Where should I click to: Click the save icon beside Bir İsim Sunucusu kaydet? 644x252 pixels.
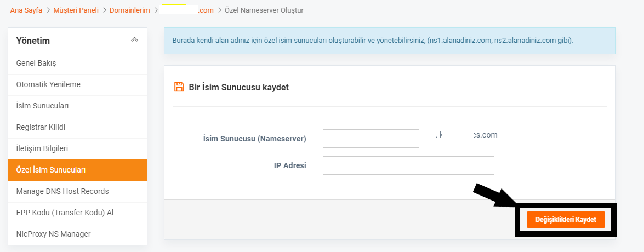pos(179,87)
